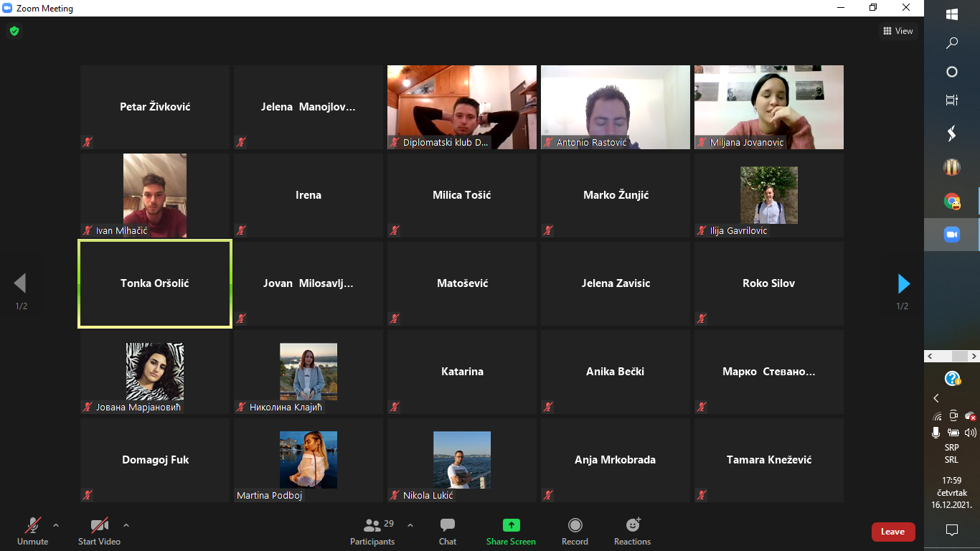Viewport: 980px width, 551px height.
Task: Click the Zoom icon in the taskbar
Action: point(952,235)
